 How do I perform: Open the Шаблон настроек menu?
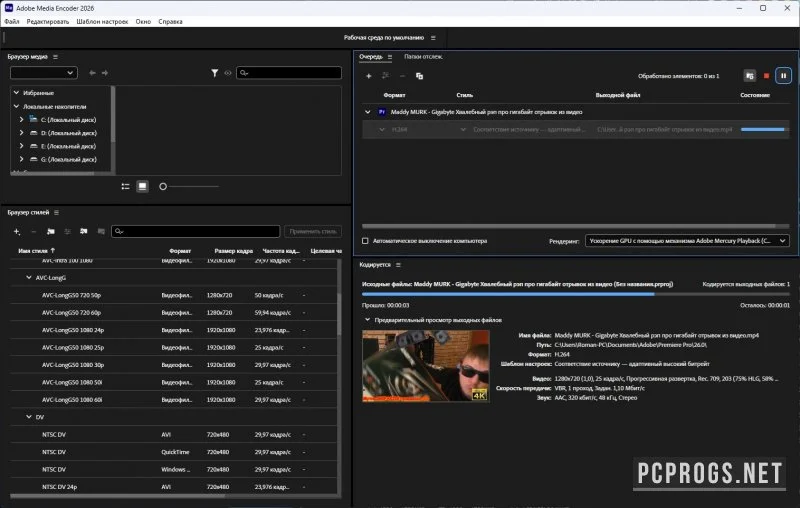[x=102, y=21]
